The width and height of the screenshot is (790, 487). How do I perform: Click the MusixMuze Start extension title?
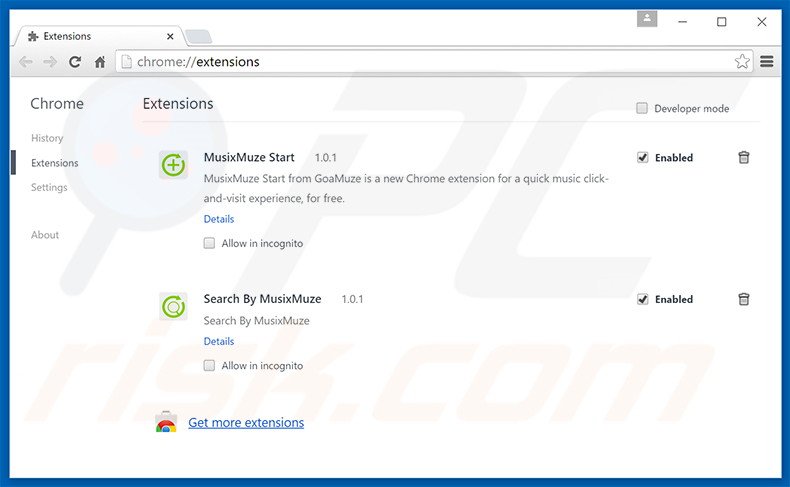(x=249, y=157)
